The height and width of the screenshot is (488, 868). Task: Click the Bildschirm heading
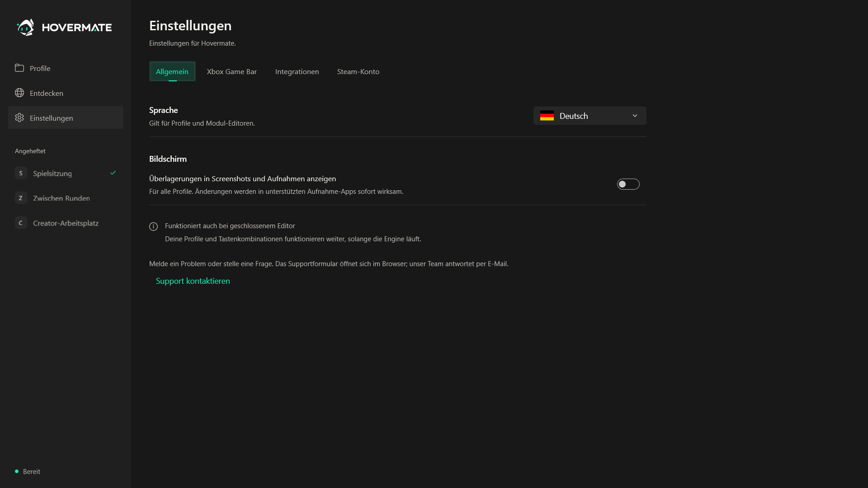click(x=168, y=159)
